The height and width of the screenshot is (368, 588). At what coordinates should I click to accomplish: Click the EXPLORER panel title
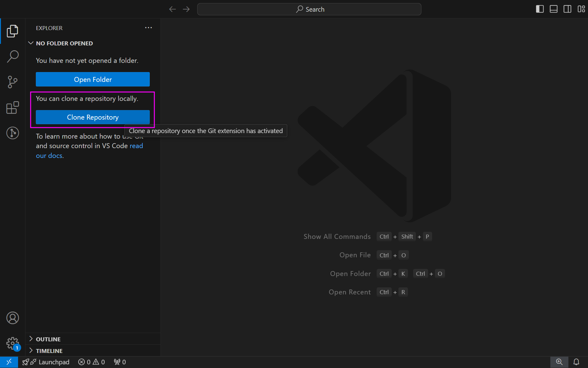49,28
